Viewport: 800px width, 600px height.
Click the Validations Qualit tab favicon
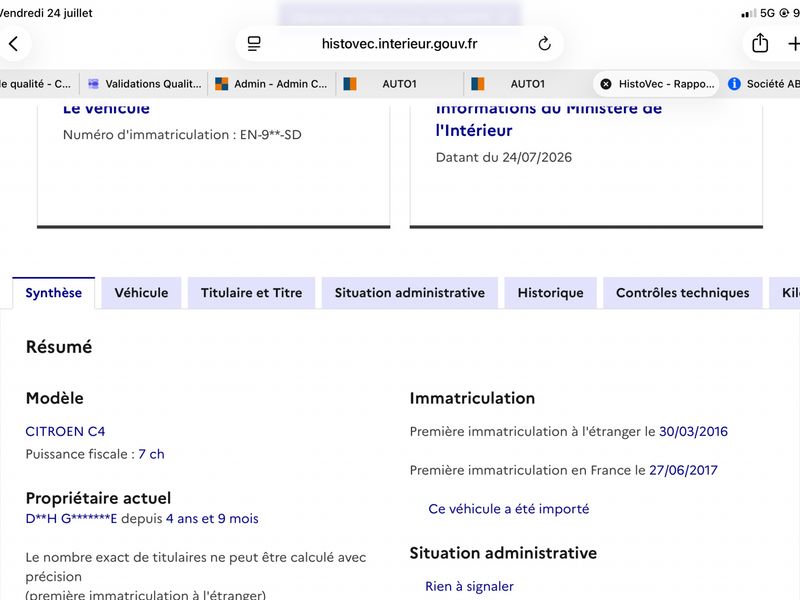(x=93, y=84)
